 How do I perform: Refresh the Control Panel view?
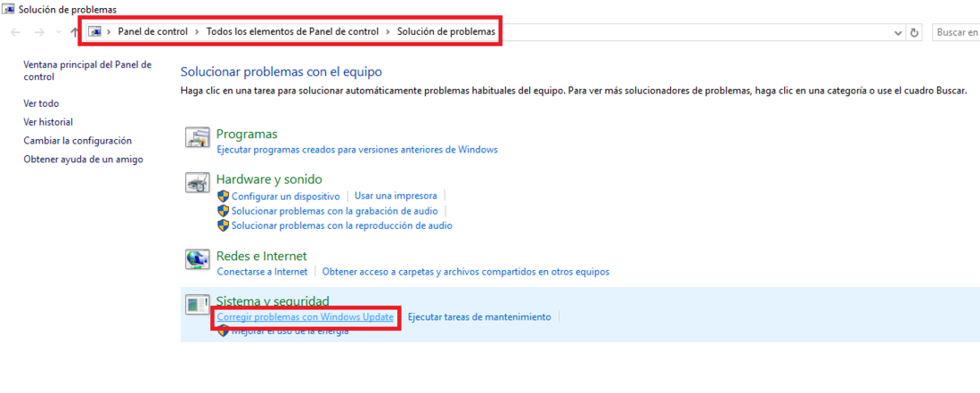[915, 32]
